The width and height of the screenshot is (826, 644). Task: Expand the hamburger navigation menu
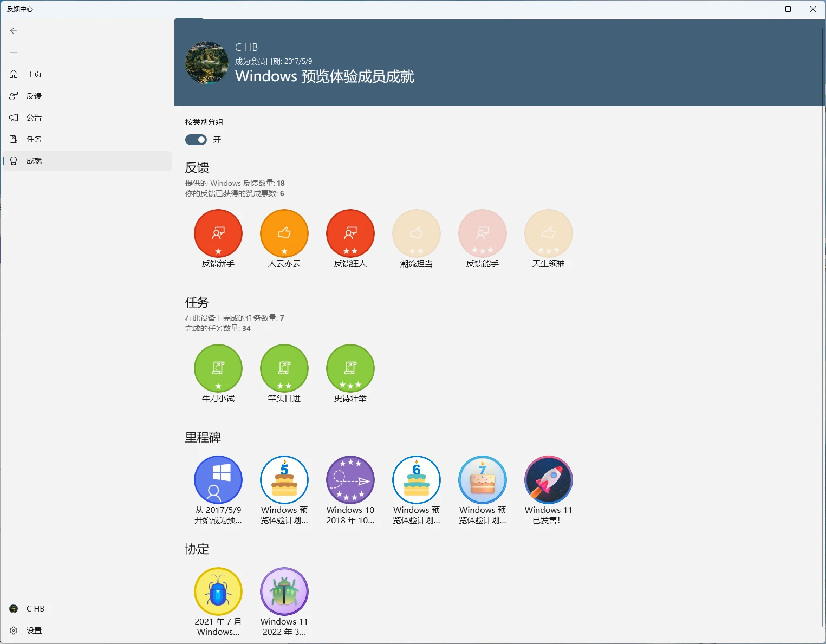point(14,53)
